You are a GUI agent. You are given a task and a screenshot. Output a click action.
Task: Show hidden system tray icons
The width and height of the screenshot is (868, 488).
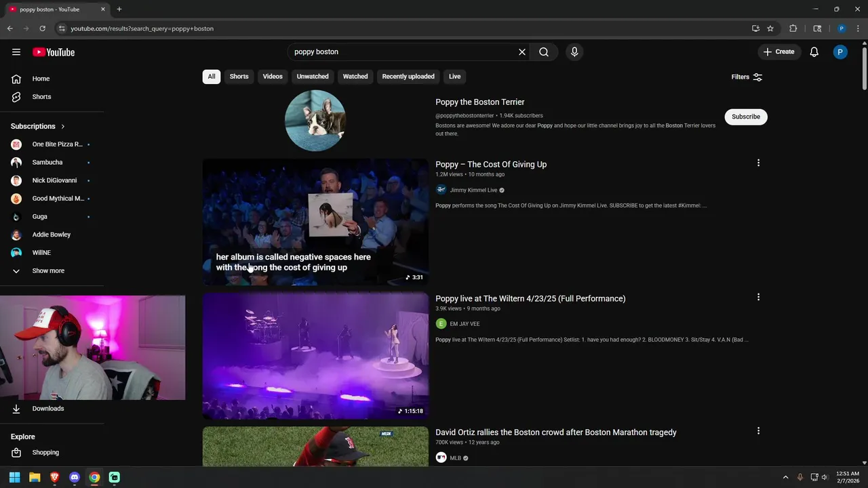point(785,477)
